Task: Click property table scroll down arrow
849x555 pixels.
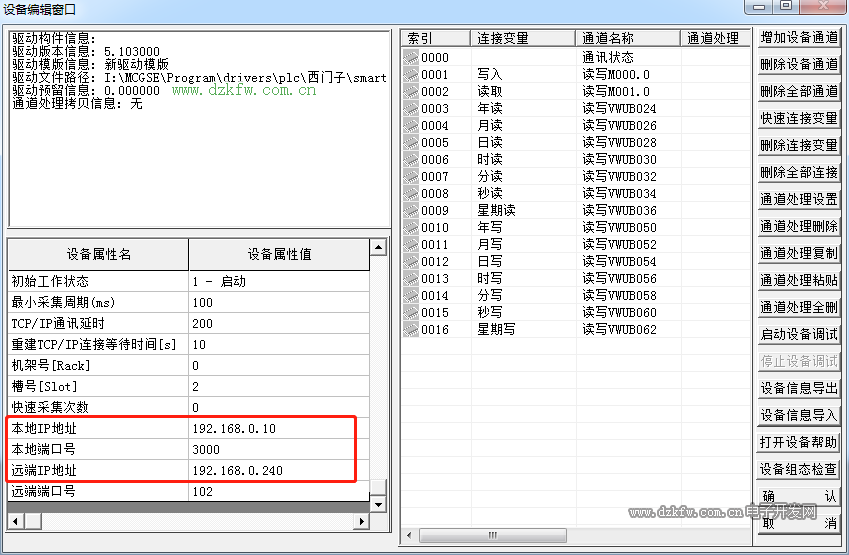Action: tap(378, 505)
